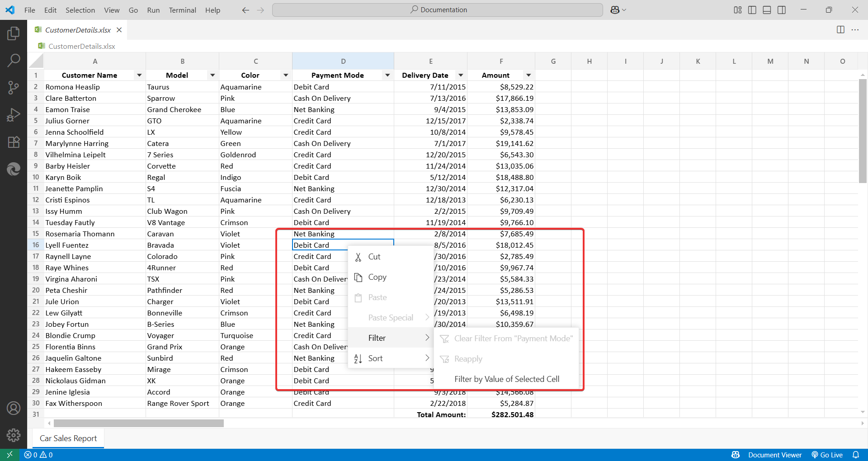
Task: Open the Search view in activity bar
Action: click(14, 60)
